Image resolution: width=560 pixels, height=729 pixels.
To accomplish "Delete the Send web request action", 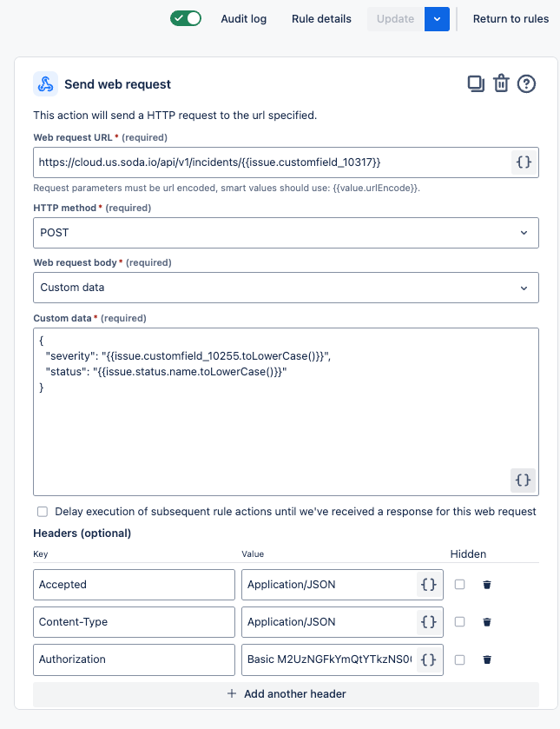I will 501,83.
